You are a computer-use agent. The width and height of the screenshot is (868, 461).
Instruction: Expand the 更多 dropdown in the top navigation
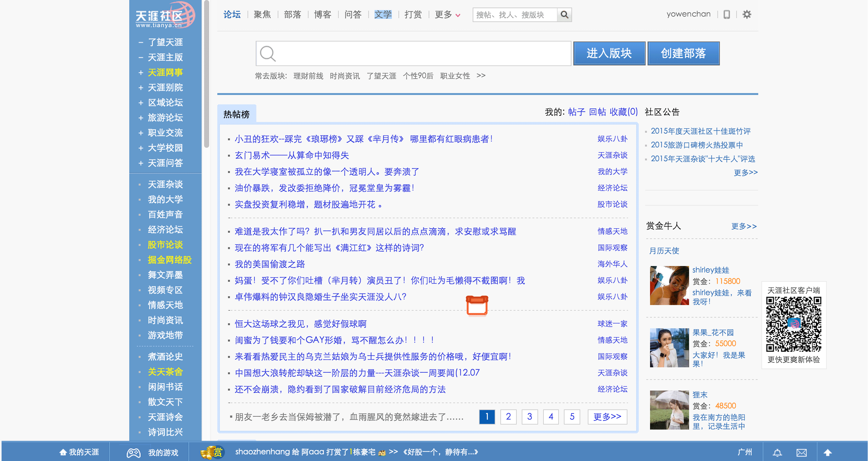(447, 15)
